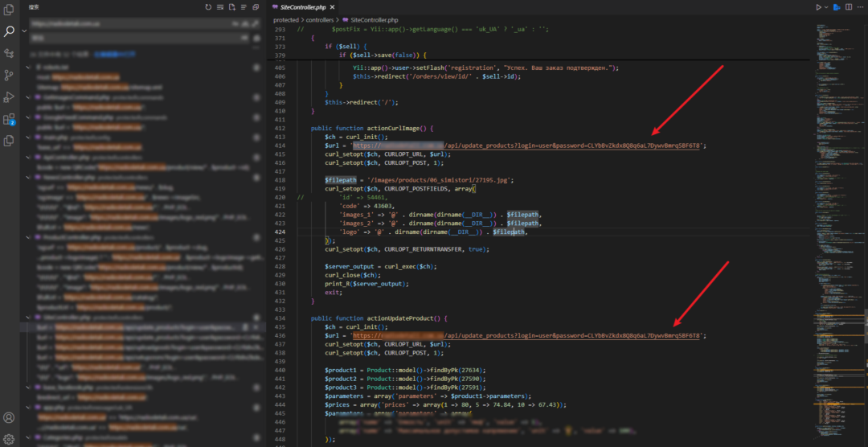Collapse all search results

(x=256, y=7)
